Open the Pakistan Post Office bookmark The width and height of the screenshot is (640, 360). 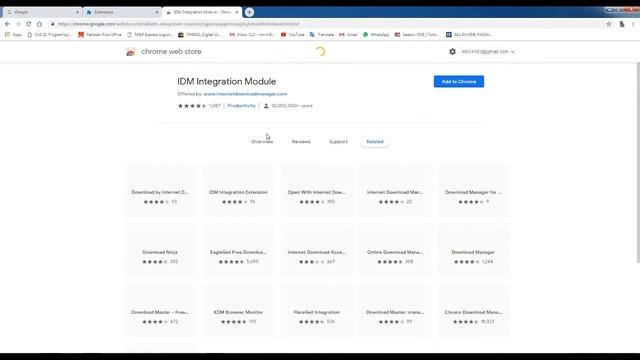(100, 35)
